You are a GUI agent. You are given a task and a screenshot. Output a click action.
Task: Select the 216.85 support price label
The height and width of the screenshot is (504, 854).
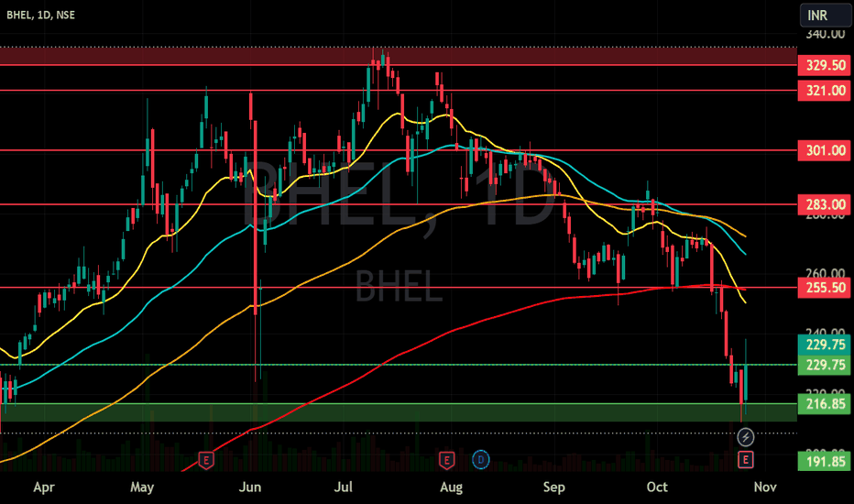coord(825,404)
